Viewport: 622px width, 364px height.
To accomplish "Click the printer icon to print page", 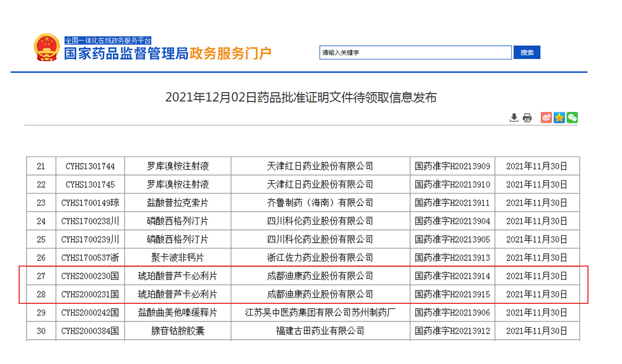I will pyautogui.click(x=527, y=118).
